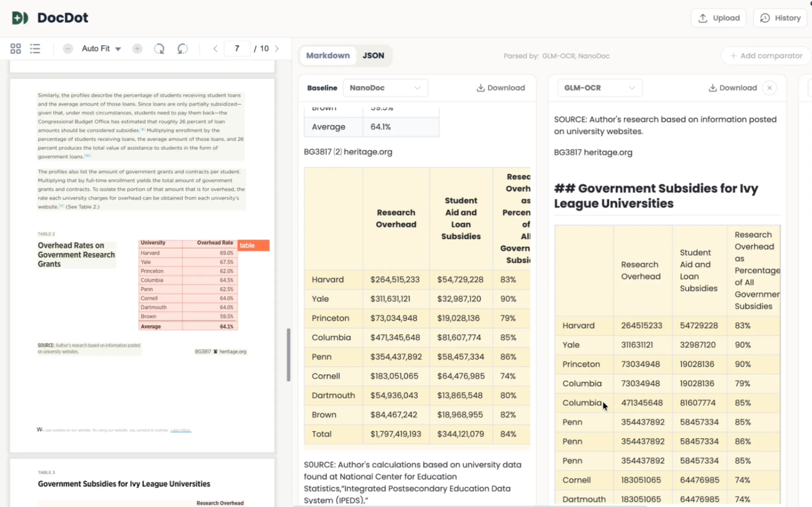The image size is (812, 507).
Task: Switch to the JSON tab
Action: [373, 55]
